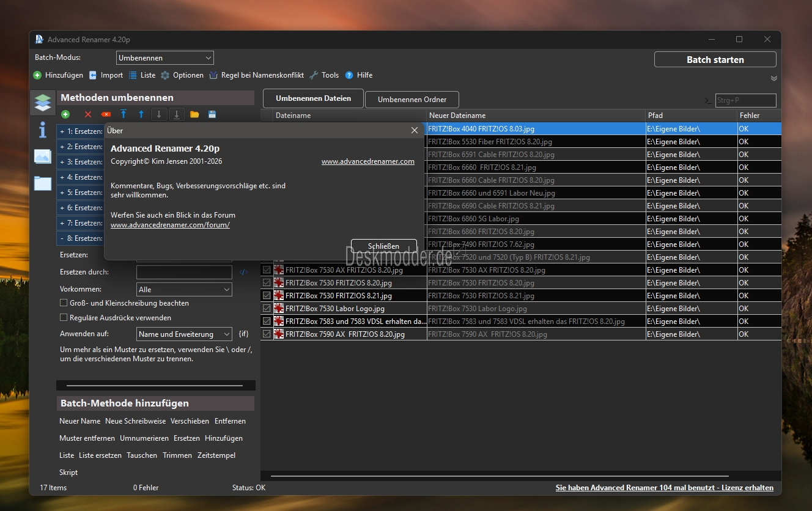The width and height of the screenshot is (812, 511).
Task: Enable Groß- und Kleinschreibung beachten
Action: 64,303
